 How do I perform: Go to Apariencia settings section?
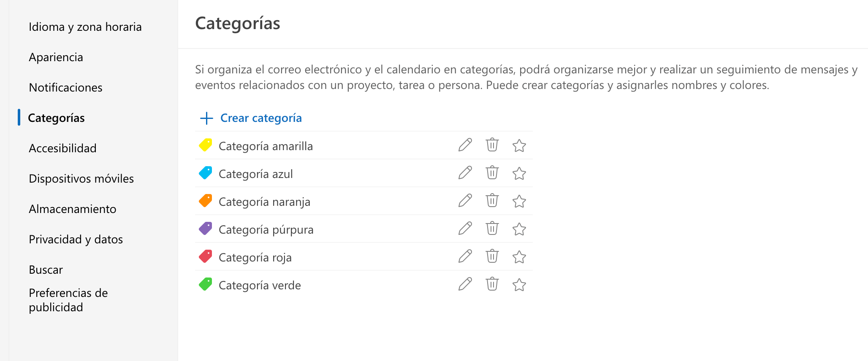[x=56, y=57]
